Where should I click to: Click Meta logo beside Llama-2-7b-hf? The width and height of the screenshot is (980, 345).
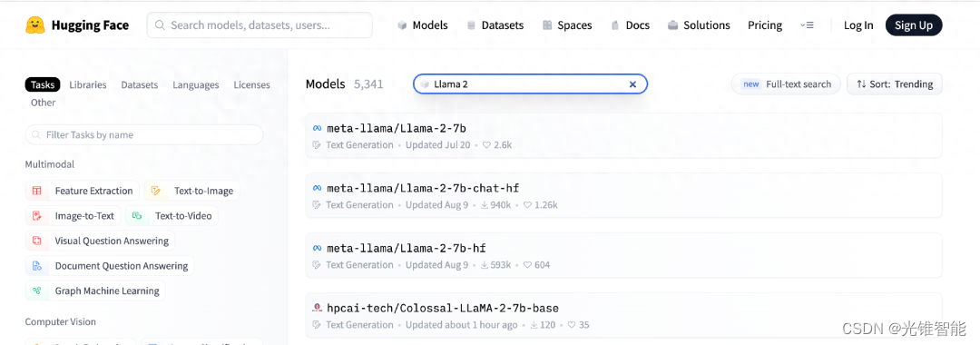coord(317,248)
